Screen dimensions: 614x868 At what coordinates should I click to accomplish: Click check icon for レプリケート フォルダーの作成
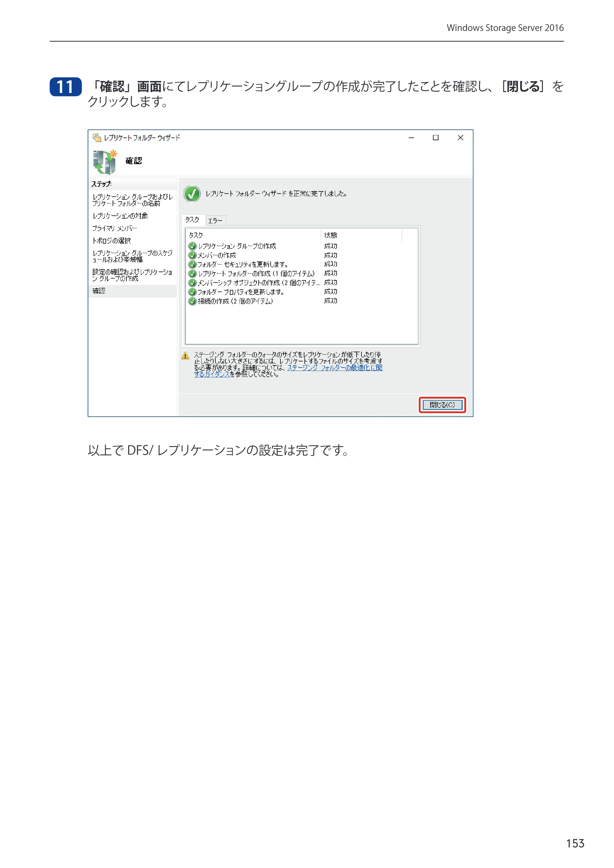[192, 273]
